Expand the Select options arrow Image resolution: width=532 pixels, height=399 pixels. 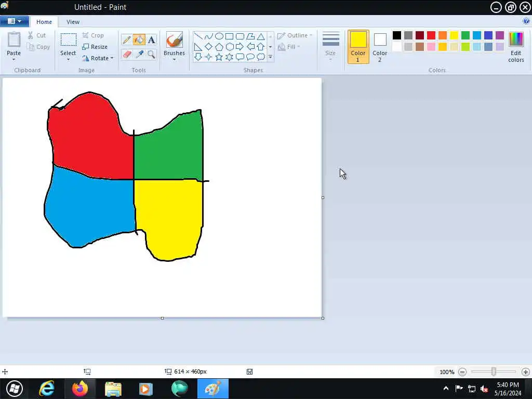tap(68, 60)
